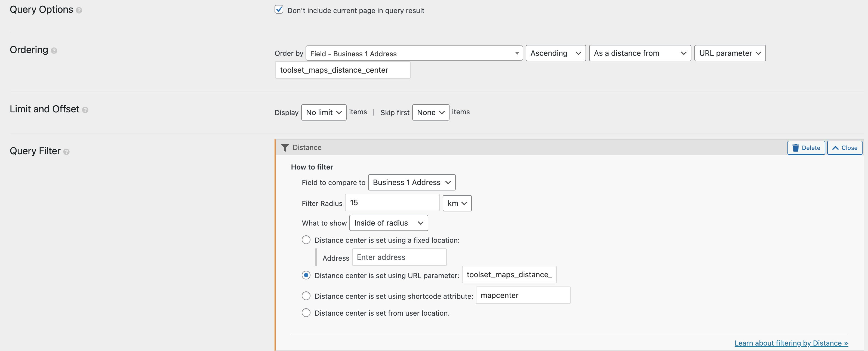Open the Order by field dropdown
This screenshot has height=351, width=868.
coord(414,53)
